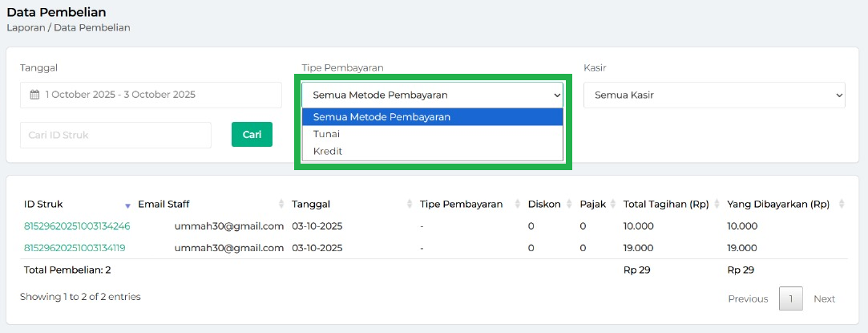
Task: Sort by Diskon column
Action: click(x=569, y=205)
